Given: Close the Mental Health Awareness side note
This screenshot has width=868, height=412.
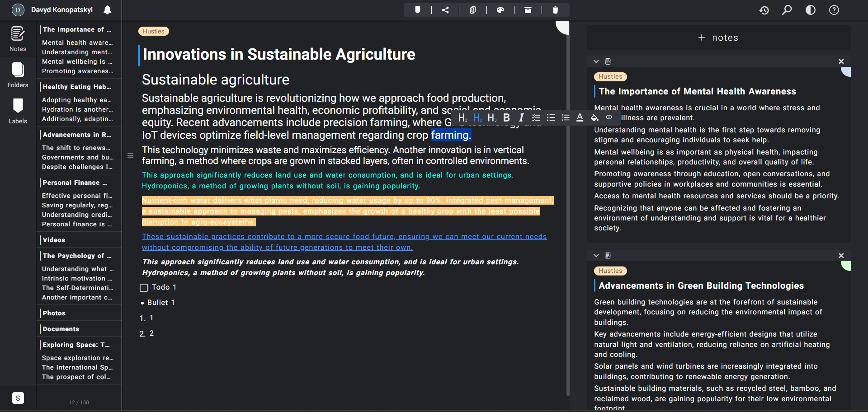Looking at the screenshot, I should coord(841,61).
